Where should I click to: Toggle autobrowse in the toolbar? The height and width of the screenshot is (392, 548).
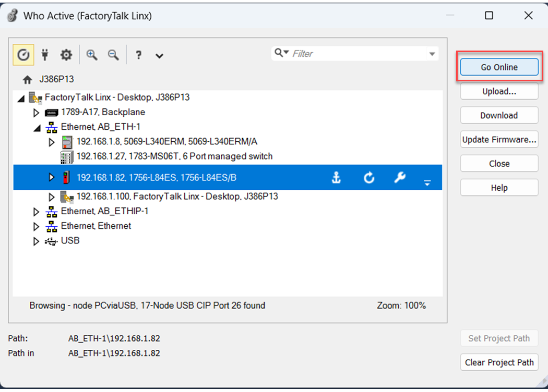23,55
